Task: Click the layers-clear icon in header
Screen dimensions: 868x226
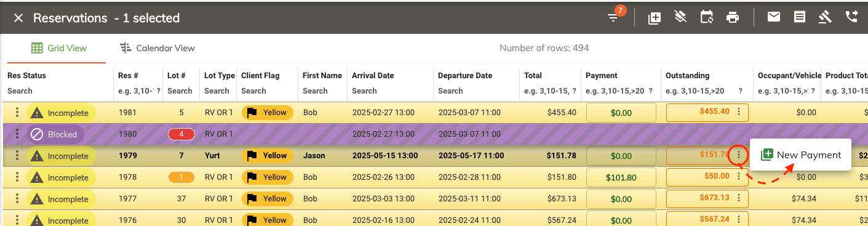Action: (x=680, y=17)
